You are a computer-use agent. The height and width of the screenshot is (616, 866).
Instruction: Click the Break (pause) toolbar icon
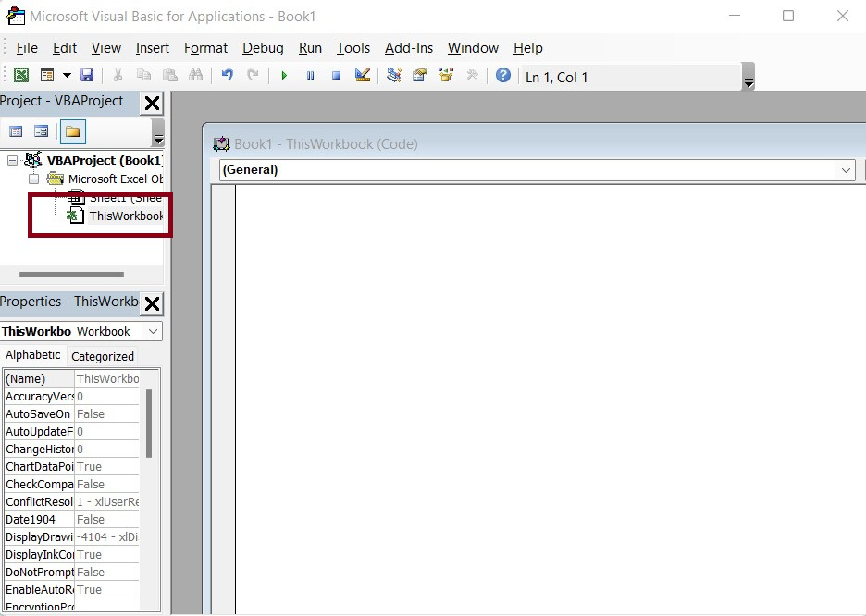coord(310,76)
